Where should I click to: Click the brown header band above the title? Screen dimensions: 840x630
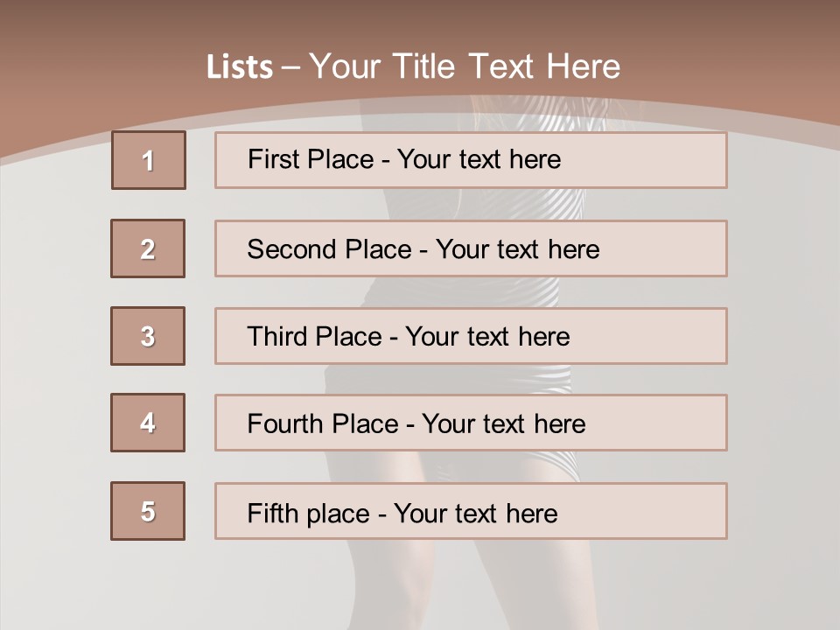coord(420,22)
